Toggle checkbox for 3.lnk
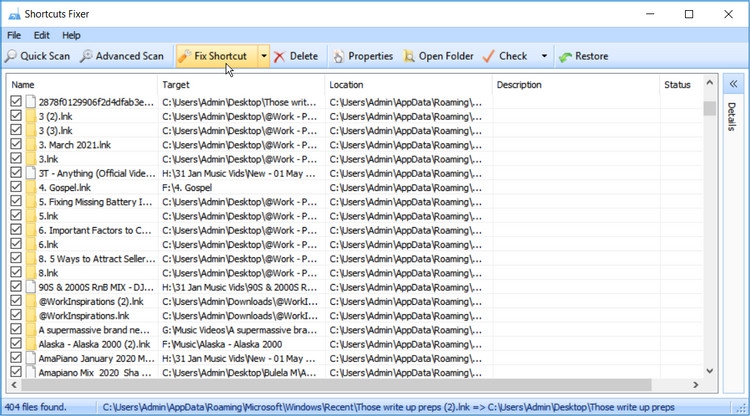This screenshot has width=750, height=416. coord(16,158)
